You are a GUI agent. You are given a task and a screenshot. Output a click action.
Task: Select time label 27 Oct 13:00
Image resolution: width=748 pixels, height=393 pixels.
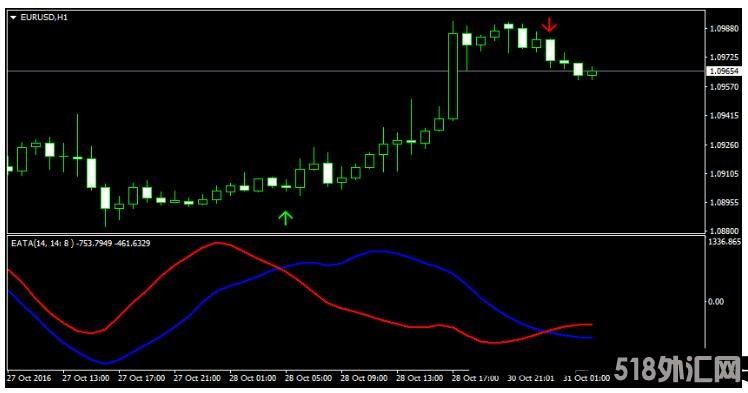point(86,378)
